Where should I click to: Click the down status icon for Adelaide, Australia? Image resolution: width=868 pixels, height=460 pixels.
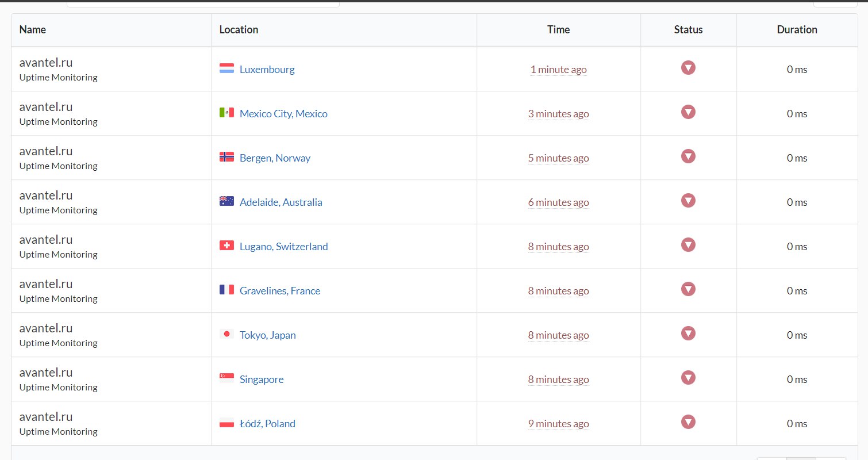click(688, 201)
